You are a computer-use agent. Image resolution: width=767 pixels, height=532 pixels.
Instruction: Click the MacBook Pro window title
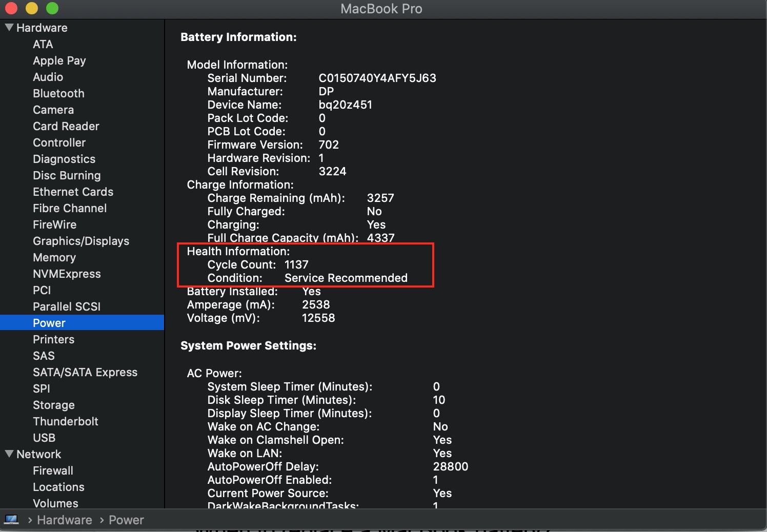pos(381,9)
